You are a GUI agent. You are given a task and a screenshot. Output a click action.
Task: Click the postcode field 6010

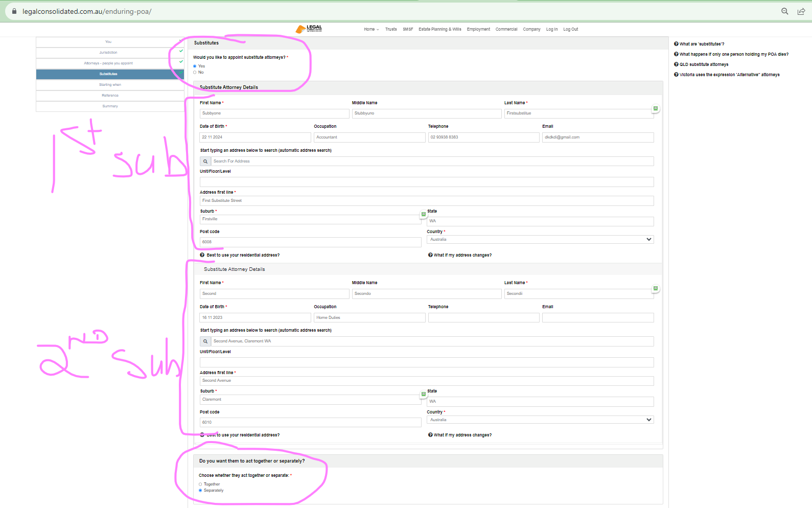point(310,422)
